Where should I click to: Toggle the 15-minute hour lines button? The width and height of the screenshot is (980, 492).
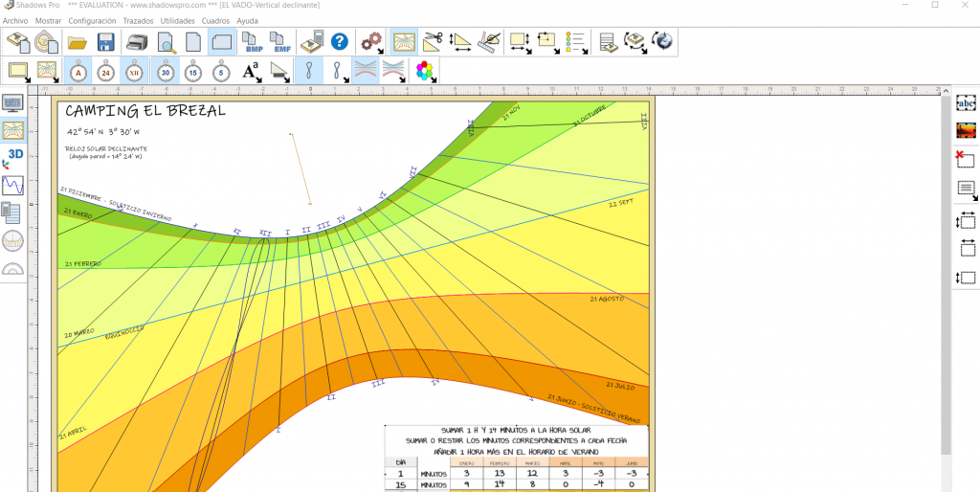click(193, 71)
